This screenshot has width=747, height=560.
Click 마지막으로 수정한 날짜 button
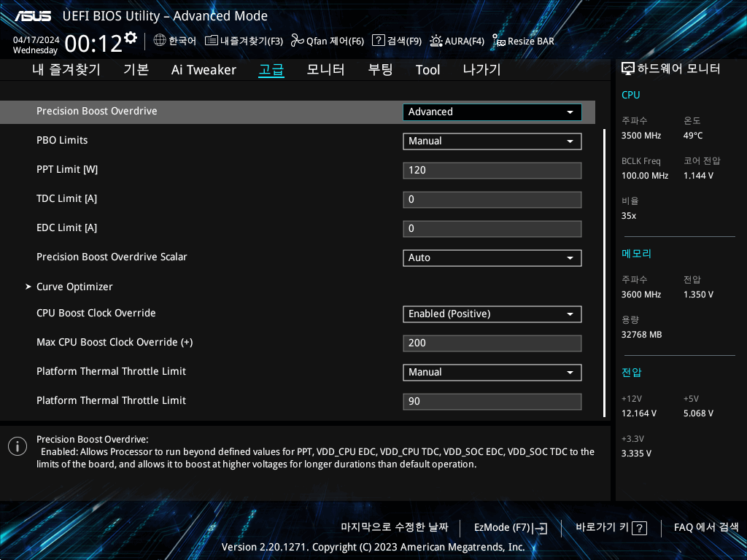(395, 527)
